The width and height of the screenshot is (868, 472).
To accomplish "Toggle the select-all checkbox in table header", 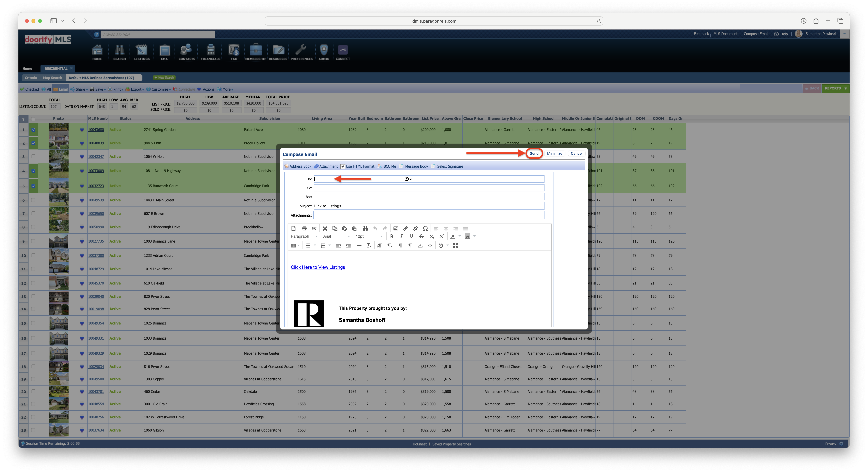I will pyautogui.click(x=33, y=119).
